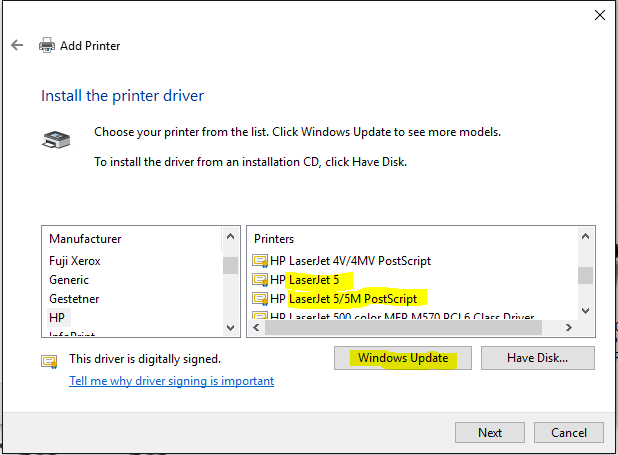
Task: Click Next to continue installation
Action: 489,433
